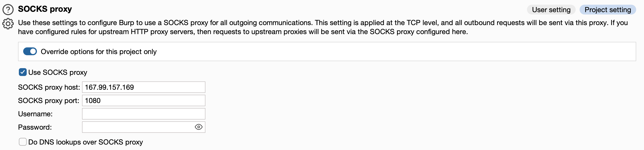Select the Project setting pill
This screenshot has width=644, height=150.
coord(607,10)
